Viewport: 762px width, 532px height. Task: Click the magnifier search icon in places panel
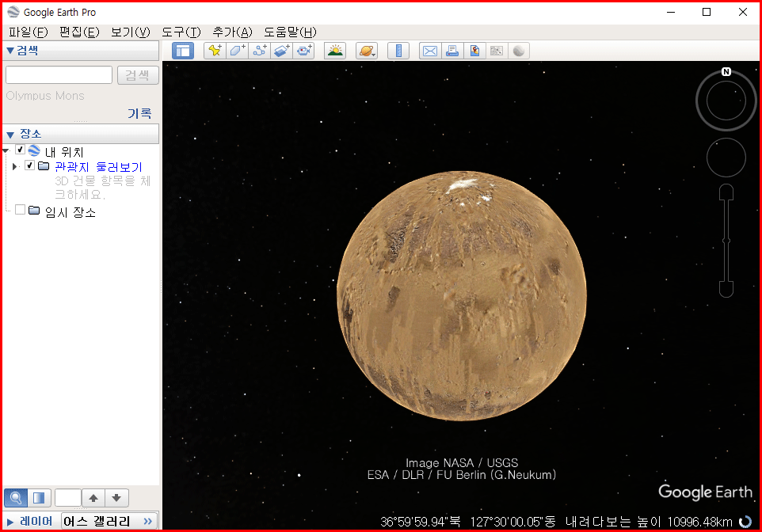(x=16, y=498)
